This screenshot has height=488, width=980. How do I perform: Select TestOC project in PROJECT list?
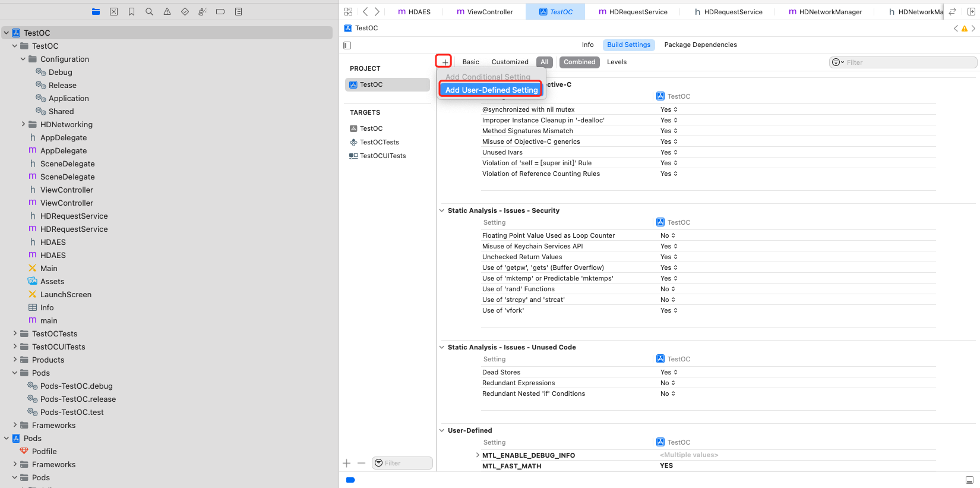(x=387, y=84)
